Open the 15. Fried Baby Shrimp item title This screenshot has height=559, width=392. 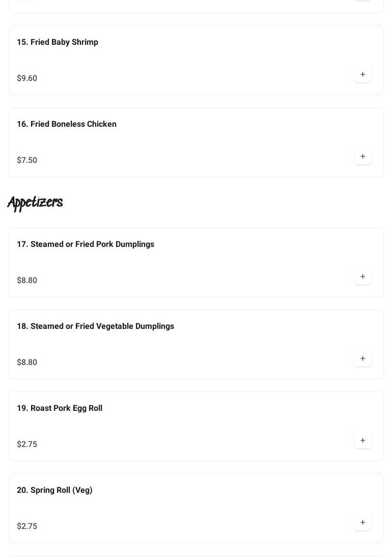[58, 42]
